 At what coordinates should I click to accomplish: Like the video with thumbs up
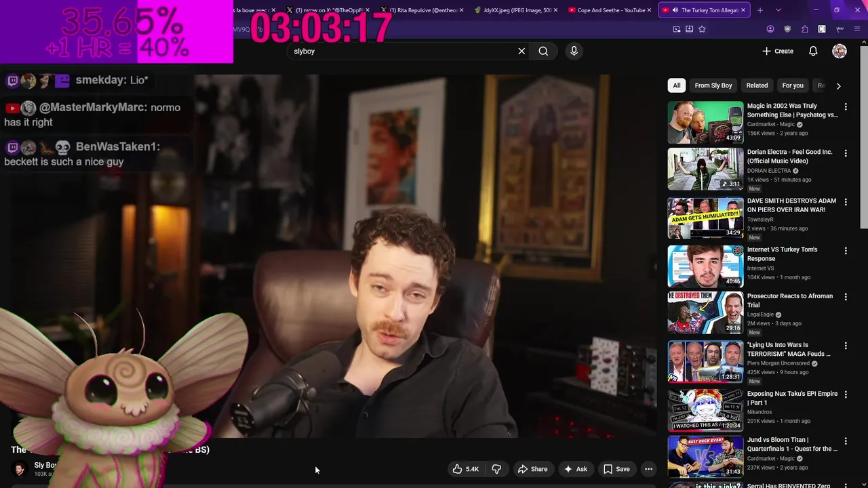pos(466,469)
